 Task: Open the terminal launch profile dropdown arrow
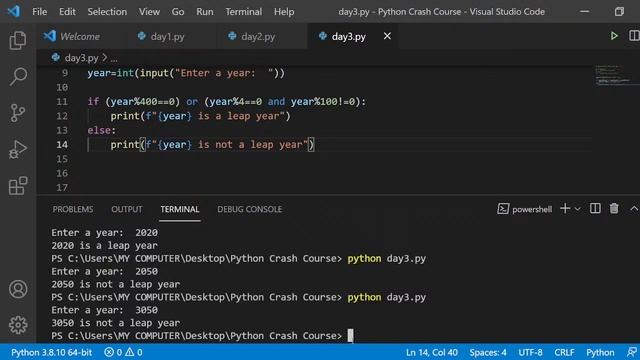(578, 209)
